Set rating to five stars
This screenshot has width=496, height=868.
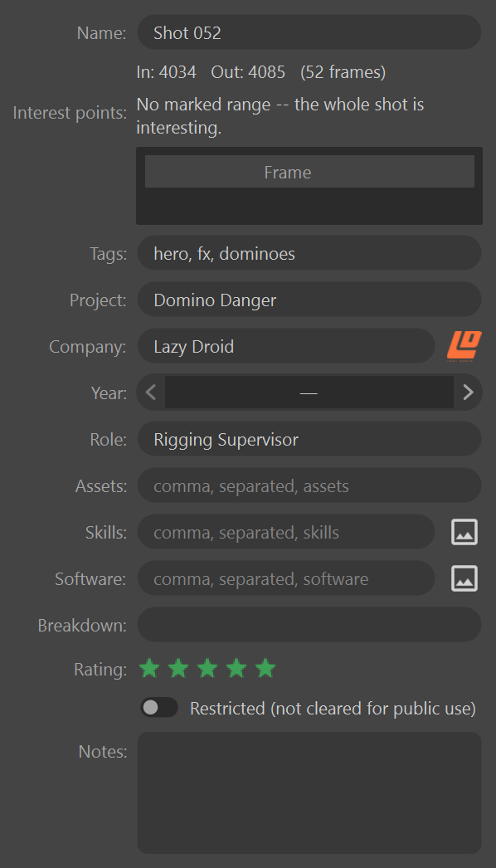tap(265, 668)
